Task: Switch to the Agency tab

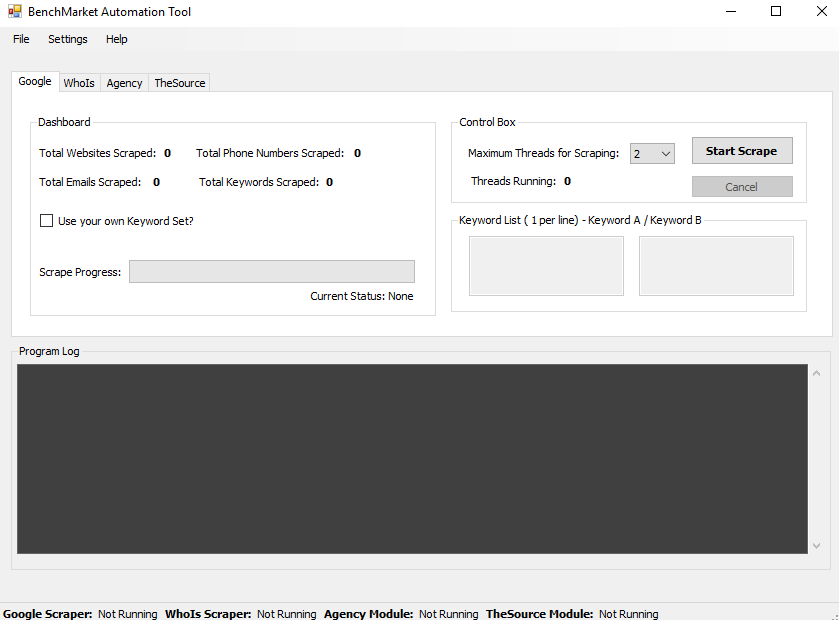Action: [x=124, y=83]
